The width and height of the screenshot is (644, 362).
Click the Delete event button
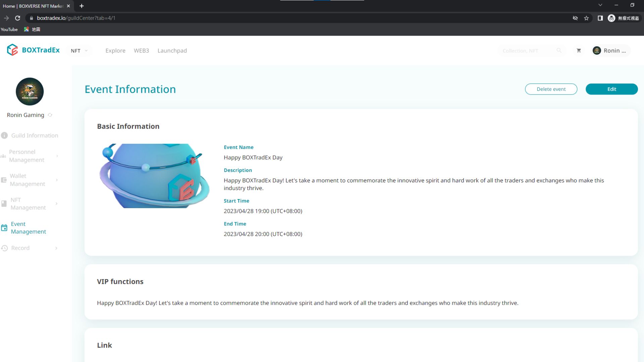[551, 89]
